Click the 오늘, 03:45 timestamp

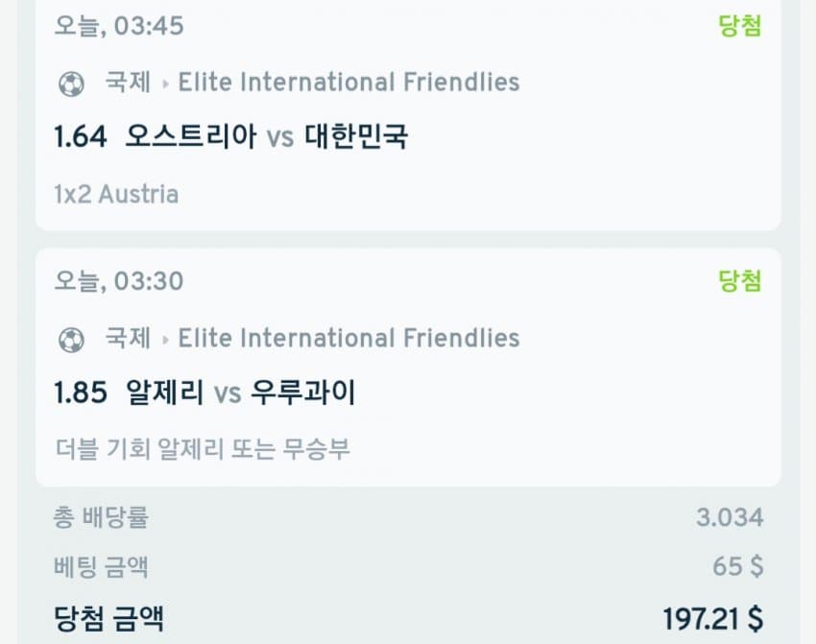tap(119, 26)
